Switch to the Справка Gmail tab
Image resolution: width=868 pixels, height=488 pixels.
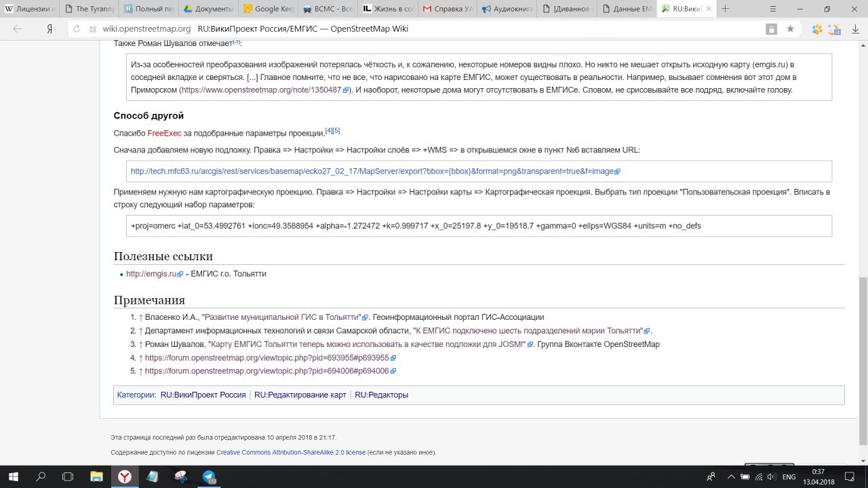tap(449, 9)
